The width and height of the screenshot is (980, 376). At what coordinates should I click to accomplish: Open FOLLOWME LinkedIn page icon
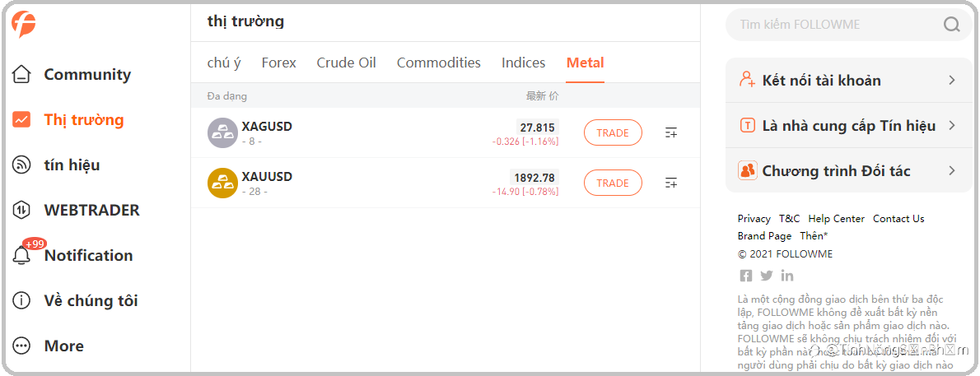tap(787, 276)
